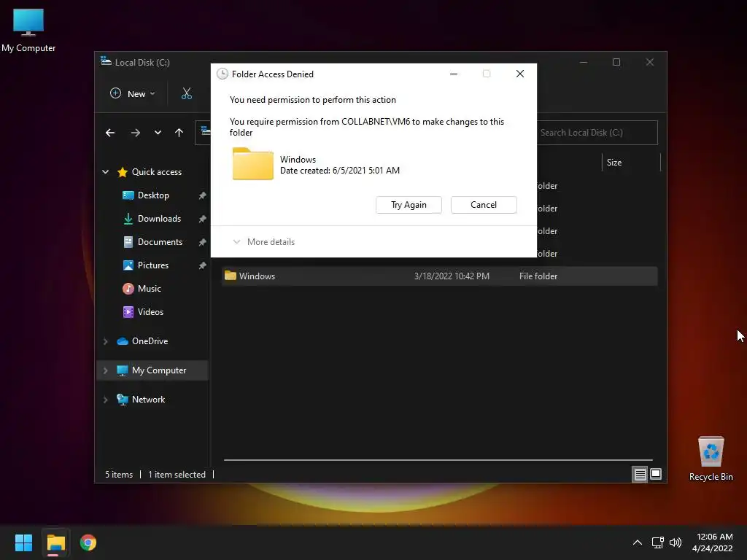Open the My Computer desktop icon
Image resolution: width=747 pixels, height=560 pixels.
click(28, 30)
